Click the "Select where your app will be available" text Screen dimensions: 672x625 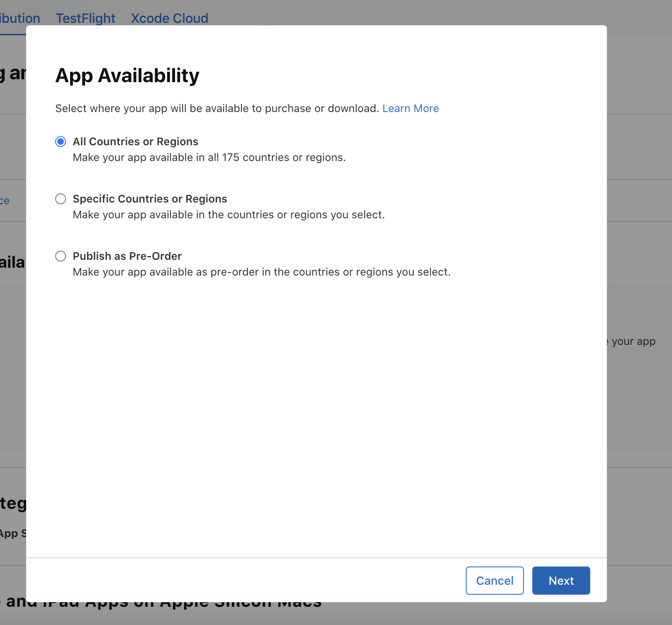click(217, 108)
